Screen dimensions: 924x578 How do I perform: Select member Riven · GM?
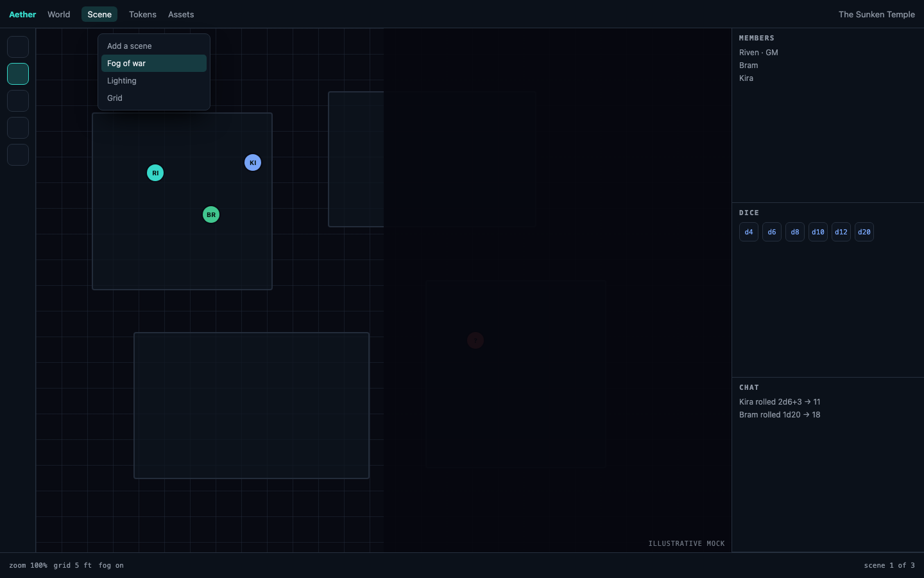(758, 53)
